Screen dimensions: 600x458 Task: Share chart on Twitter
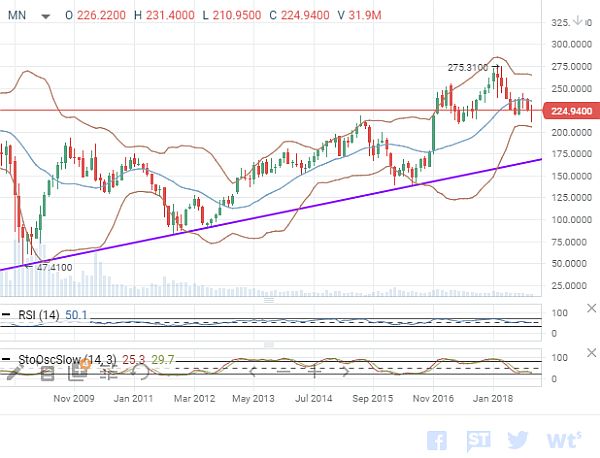[518, 440]
